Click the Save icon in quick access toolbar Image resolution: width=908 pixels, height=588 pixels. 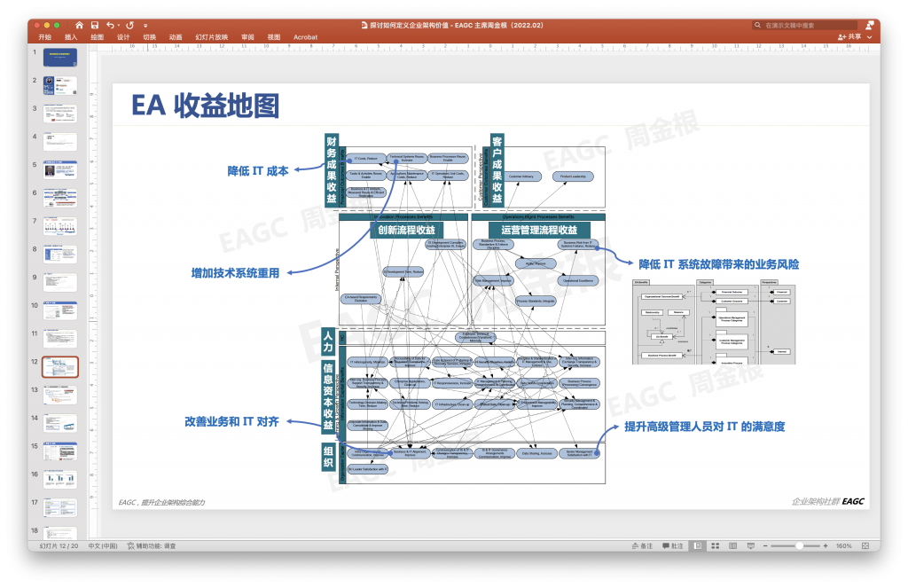94,25
